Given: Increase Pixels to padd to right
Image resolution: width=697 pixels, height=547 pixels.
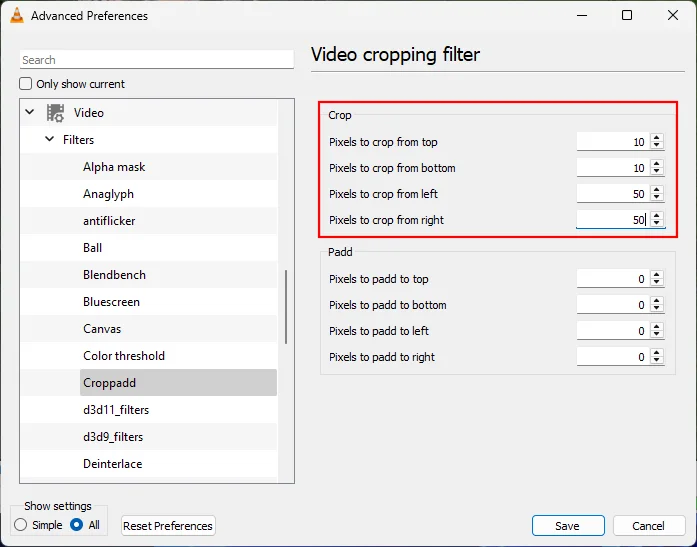Looking at the screenshot, I should [657, 353].
